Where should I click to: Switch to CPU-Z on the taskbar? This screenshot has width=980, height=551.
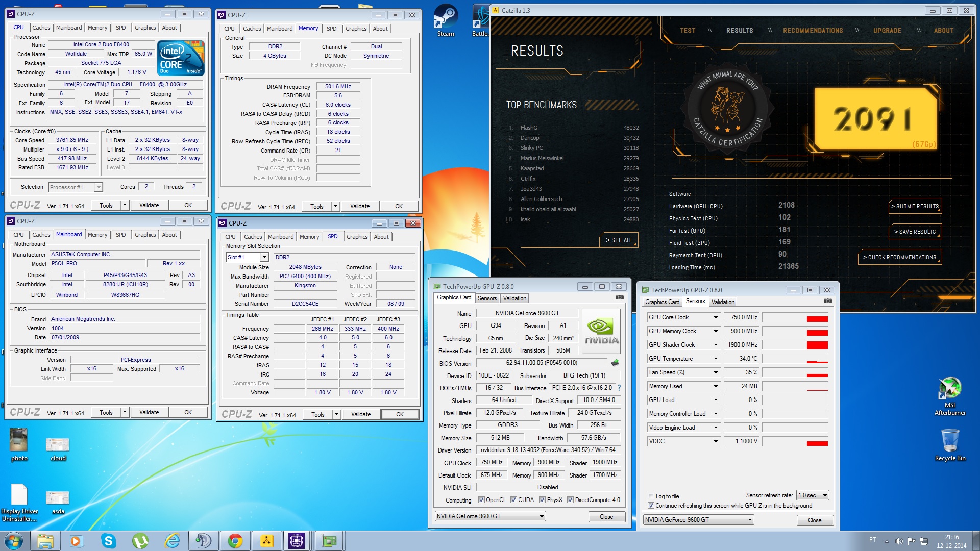point(297,541)
